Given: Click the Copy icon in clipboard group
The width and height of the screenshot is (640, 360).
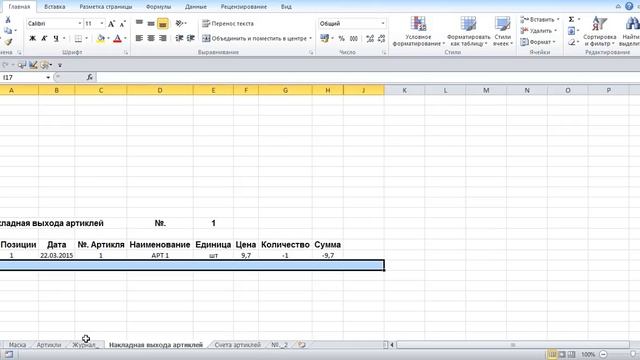Looking at the screenshot, I should tap(8, 31).
